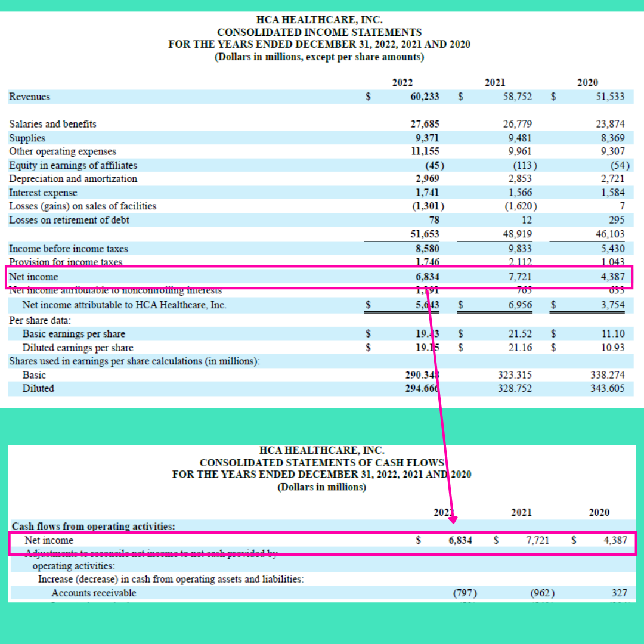Click Losses (gains) on sales of facilities
Image resolution: width=644 pixels, height=644 pixels.
click(82, 206)
